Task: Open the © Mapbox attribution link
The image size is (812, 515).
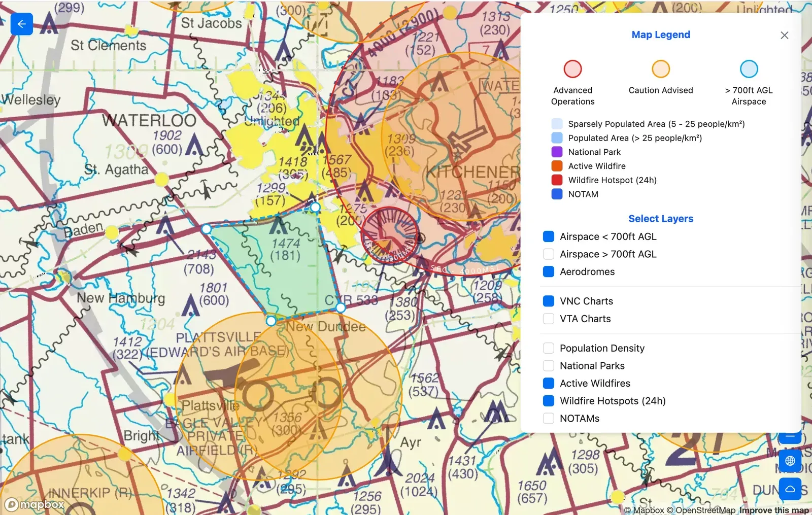Action: (644, 510)
